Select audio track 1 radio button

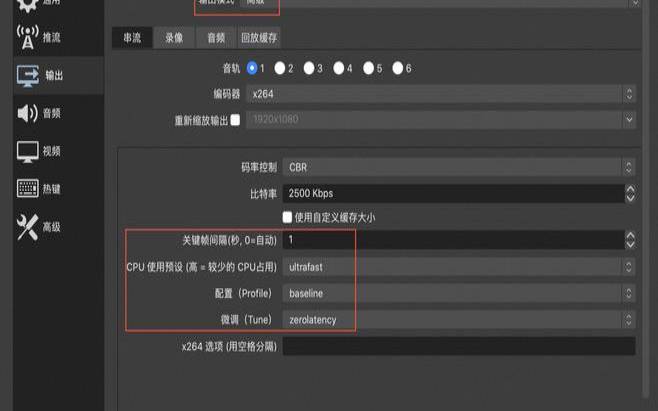[x=252, y=68]
